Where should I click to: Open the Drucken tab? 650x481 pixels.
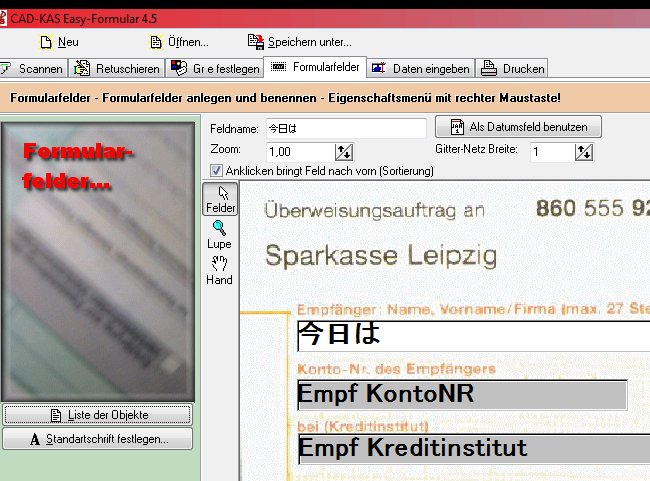(513, 69)
